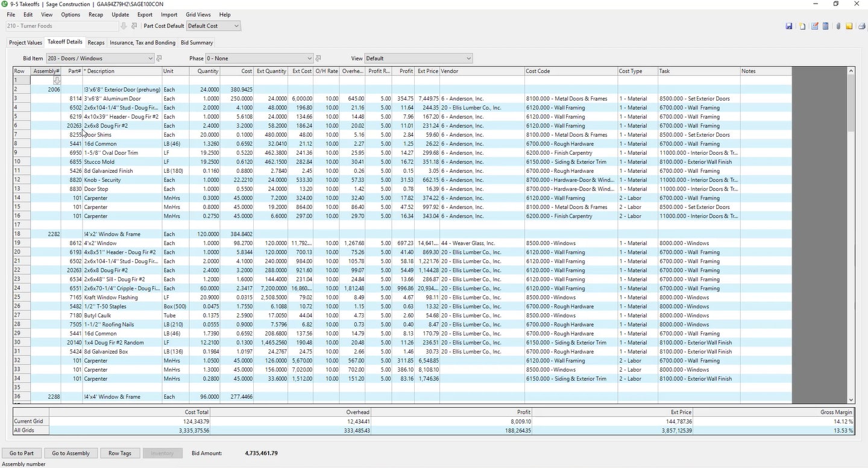Click assembly number 2282 cell
Viewport: 868px width, 468px height.
pyautogui.click(x=46, y=234)
